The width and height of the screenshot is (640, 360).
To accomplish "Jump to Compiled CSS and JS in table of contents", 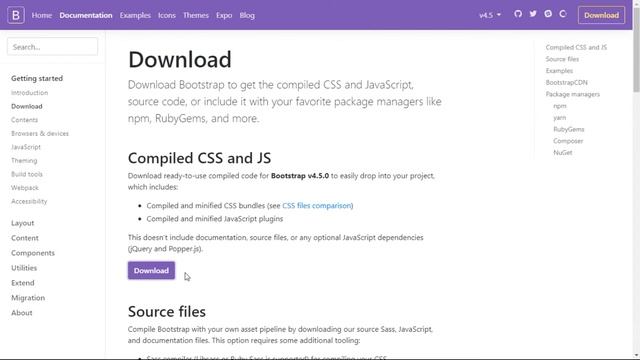I will click(576, 47).
